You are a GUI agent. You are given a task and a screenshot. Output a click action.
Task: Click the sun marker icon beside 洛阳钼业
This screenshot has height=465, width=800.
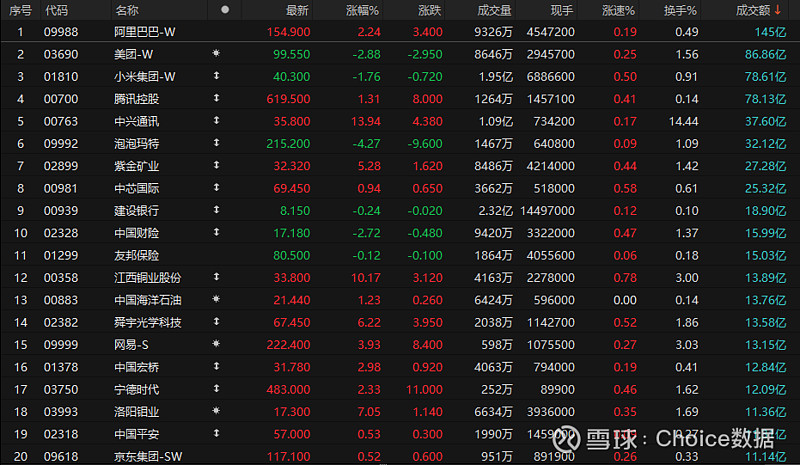click(216, 411)
